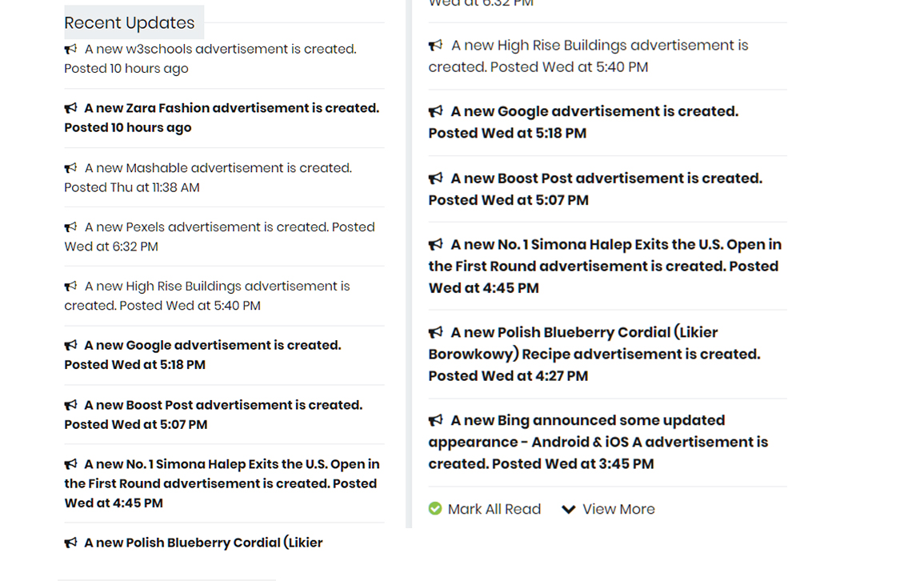924x581 pixels.
Task: Open right panel Simona Halep advertisement notification
Action: pos(615,245)
